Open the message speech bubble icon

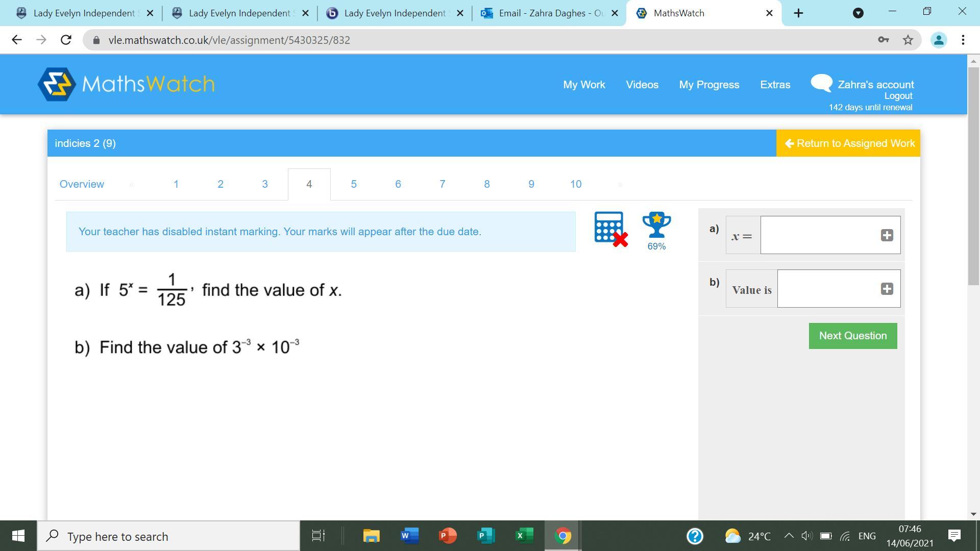(x=821, y=83)
